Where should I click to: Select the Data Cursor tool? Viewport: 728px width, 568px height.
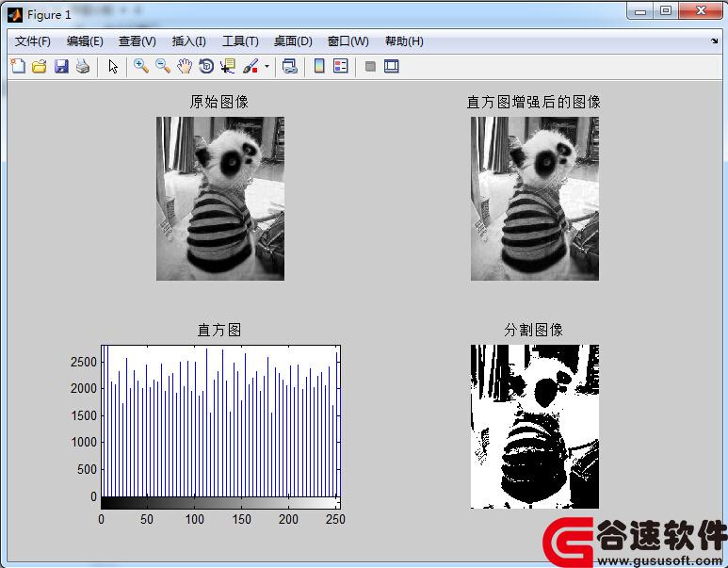228,66
